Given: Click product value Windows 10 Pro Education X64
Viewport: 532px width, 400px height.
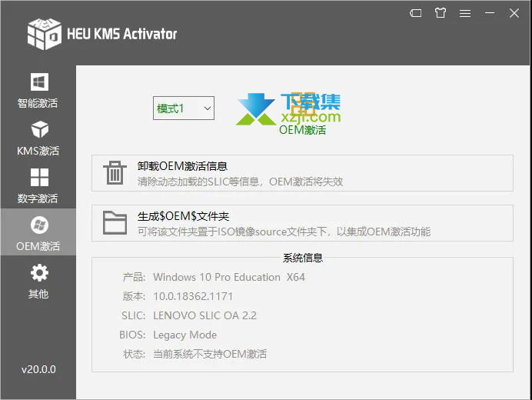Looking at the screenshot, I should pyautogui.click(x=229, y=277).
